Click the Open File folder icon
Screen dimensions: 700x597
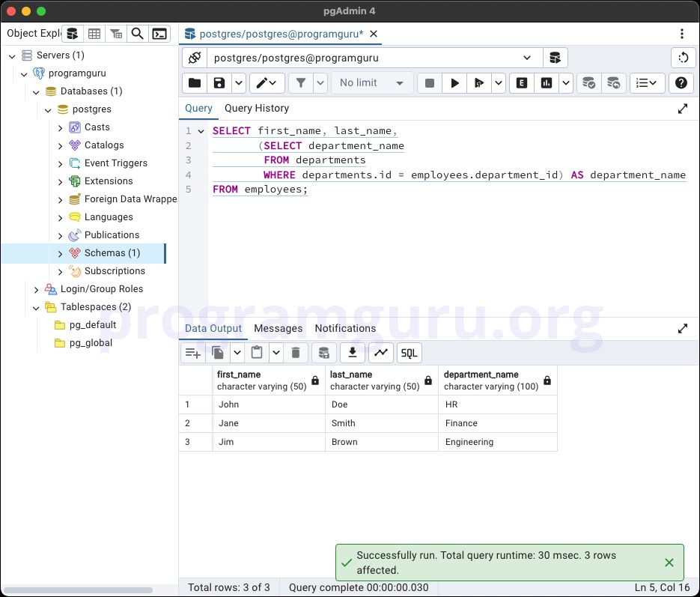click(195, 82)
